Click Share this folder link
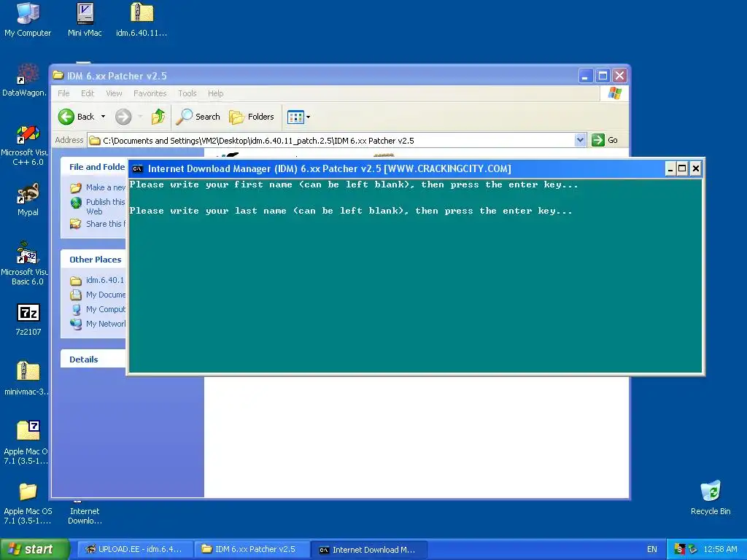747x560 pixels. (x=98, y=224)
